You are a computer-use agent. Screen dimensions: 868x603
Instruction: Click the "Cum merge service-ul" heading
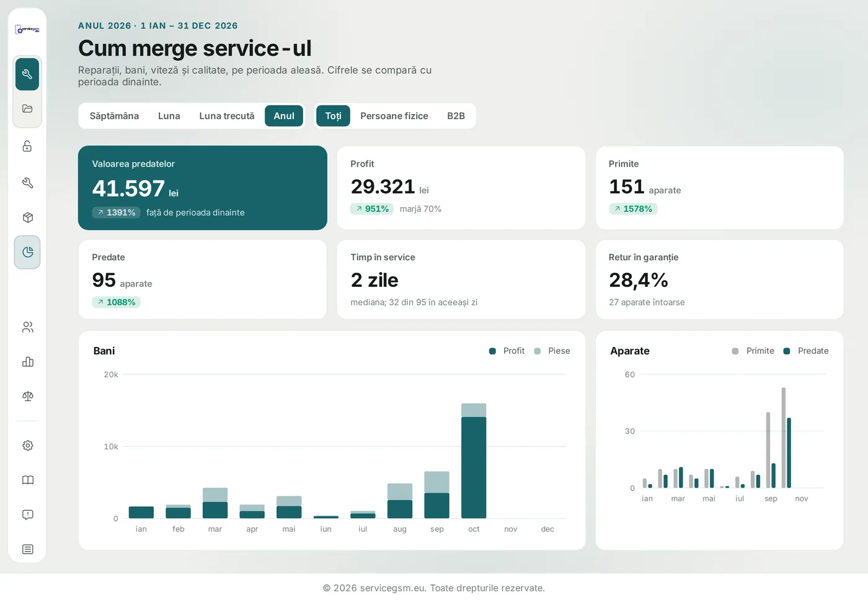point(195,48)
